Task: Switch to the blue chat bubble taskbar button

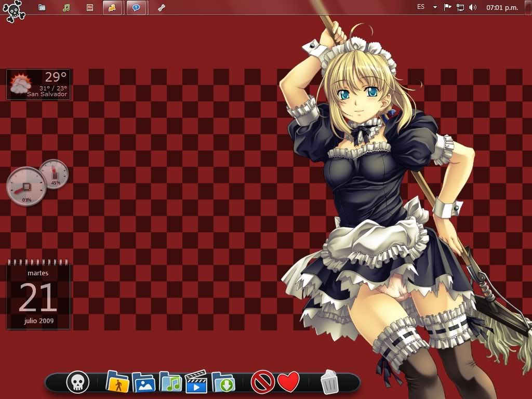Action: tap(137, 7)
